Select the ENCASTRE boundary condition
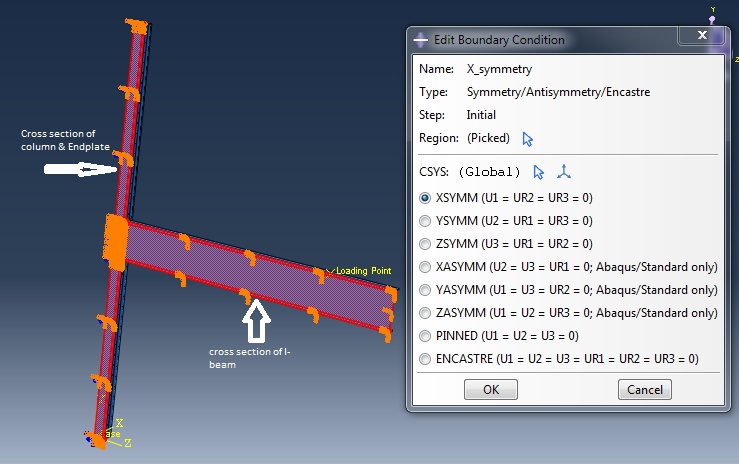 [425, 359]
